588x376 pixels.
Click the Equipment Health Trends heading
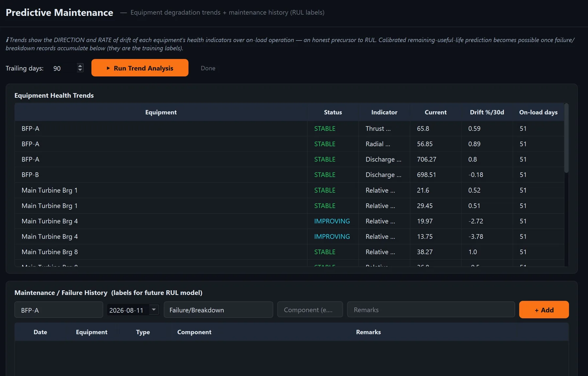[54, 95]
